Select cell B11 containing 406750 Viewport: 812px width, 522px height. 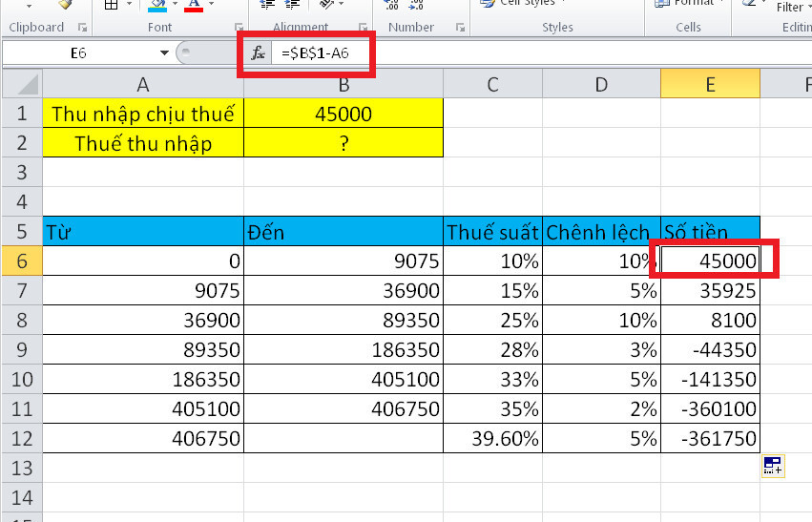344,408
